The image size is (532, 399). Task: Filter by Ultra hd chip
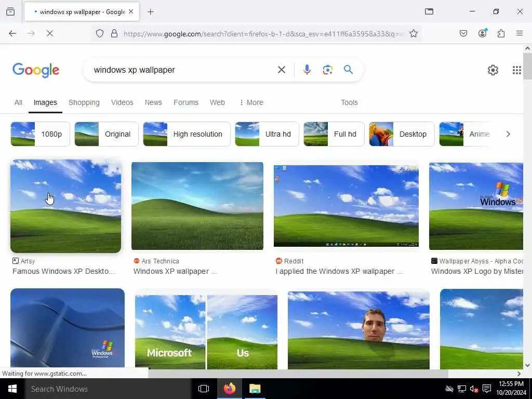tap(267, 134)
